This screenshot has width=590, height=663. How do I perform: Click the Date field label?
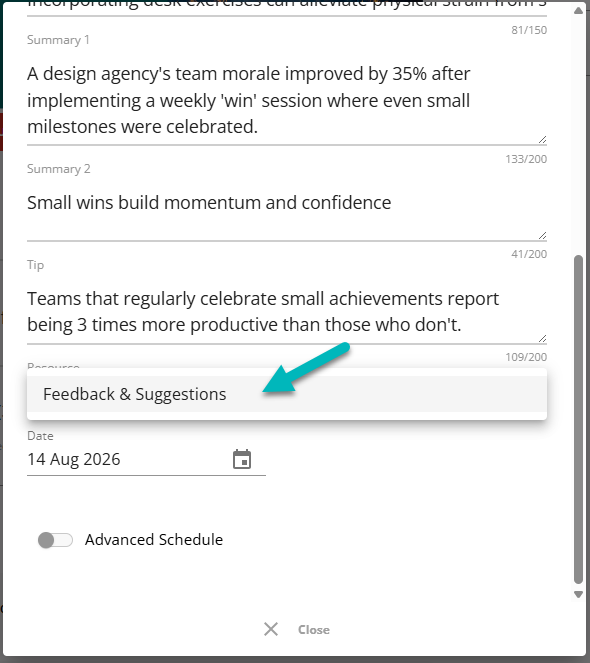click(40, 436)
